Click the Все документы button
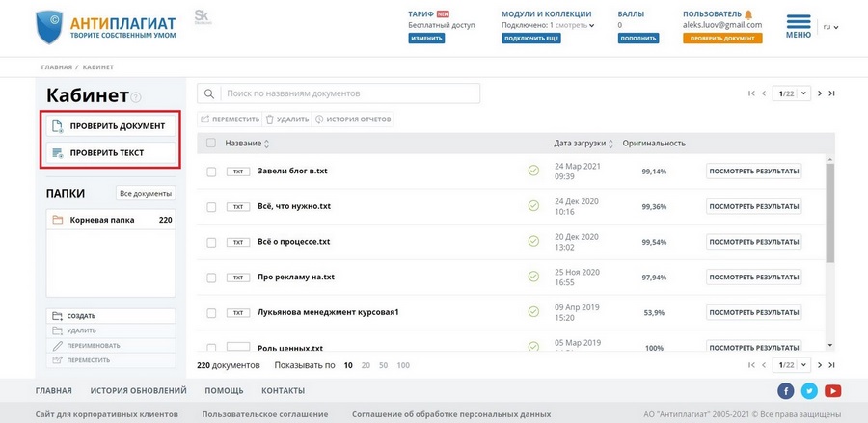Image resolution: width=868 pixels, height=423 pixels. coord(146,194)
